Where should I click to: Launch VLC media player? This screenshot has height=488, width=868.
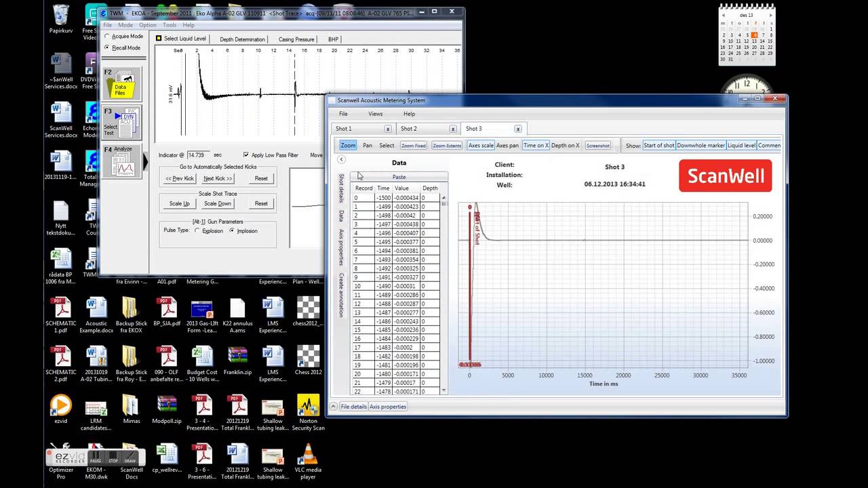pos(308,462)
